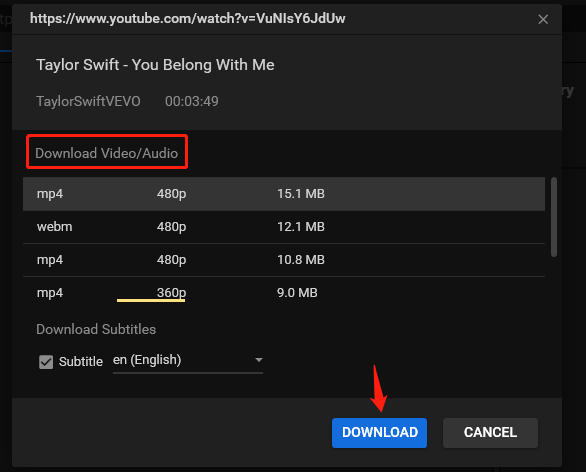Click the YouTube URL in the title bar
The width and height of the screenshot is (586, 472).
pyautogui.click(x=188, y=18)
